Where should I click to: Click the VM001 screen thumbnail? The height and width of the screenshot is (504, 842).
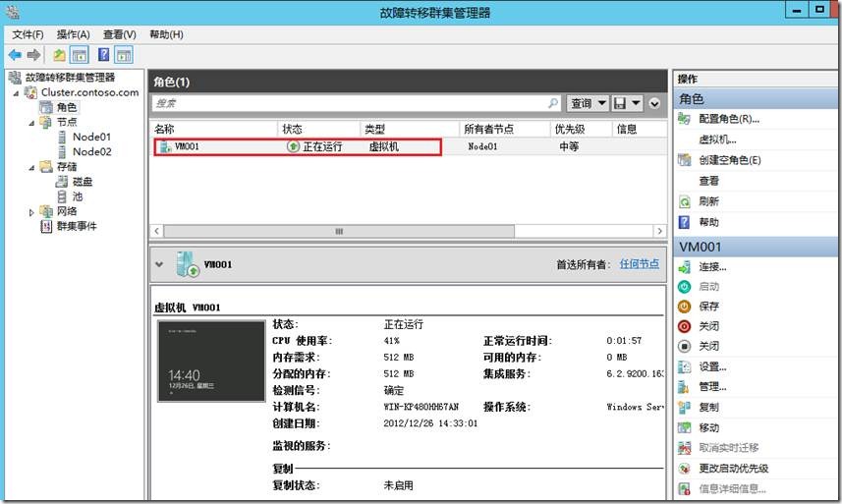(x=211, y=362)
